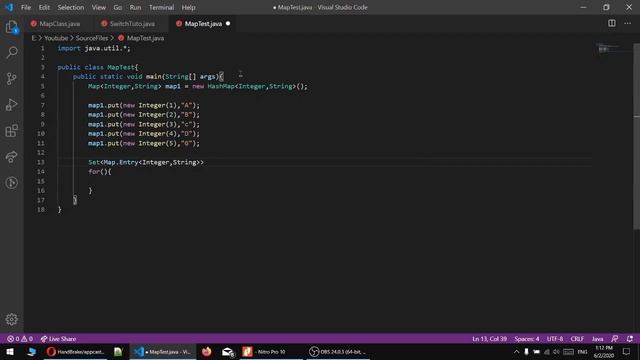640x360 pixels.
Task: Open the mail app on taskbar
Action: (228, 351)
